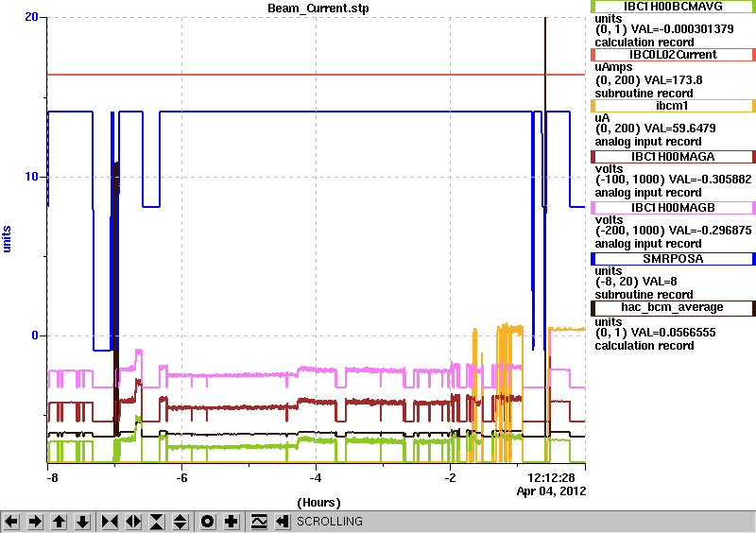Click the timestamp 12:12:28
This screenshot has height=533, width=756.
552,478
